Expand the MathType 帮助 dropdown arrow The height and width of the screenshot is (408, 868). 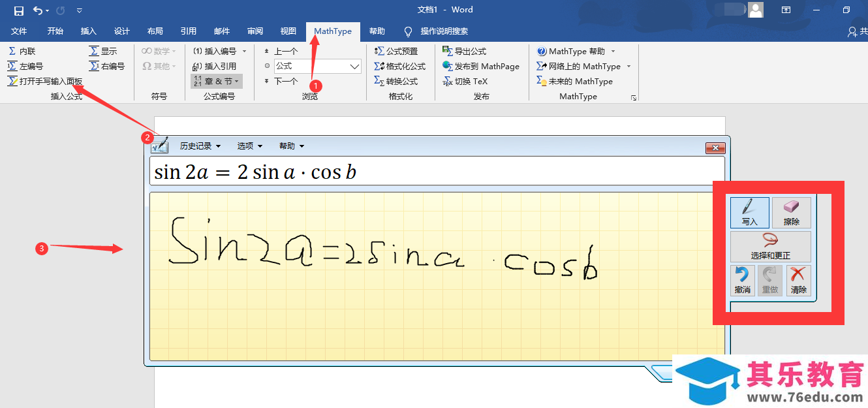(x=613, y=51)
